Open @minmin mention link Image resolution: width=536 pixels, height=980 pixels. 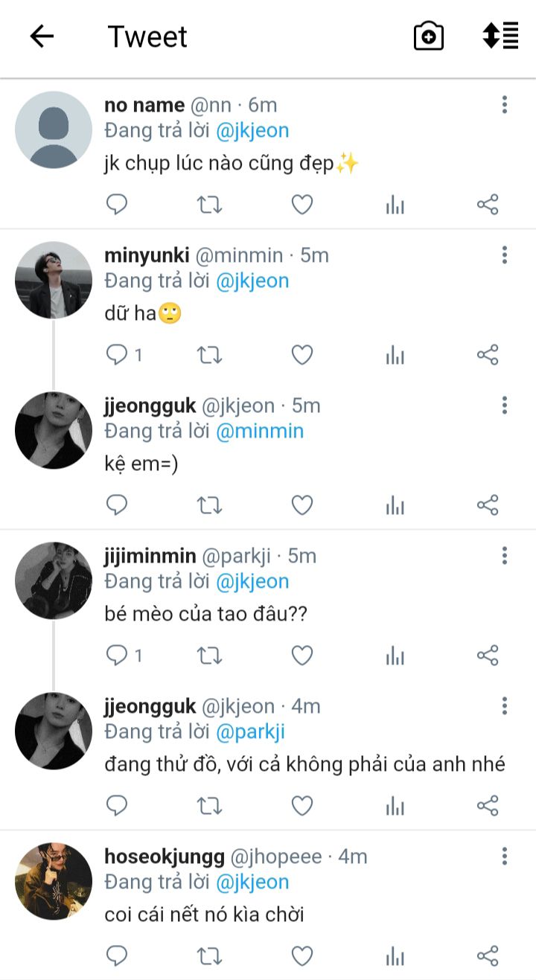260,431
